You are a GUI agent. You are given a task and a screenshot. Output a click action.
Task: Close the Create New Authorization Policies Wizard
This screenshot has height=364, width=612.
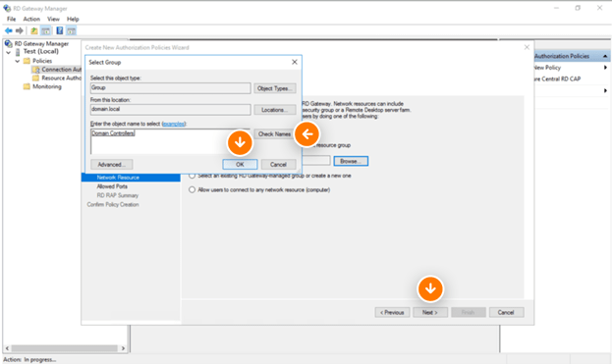(x=527, y=47)
